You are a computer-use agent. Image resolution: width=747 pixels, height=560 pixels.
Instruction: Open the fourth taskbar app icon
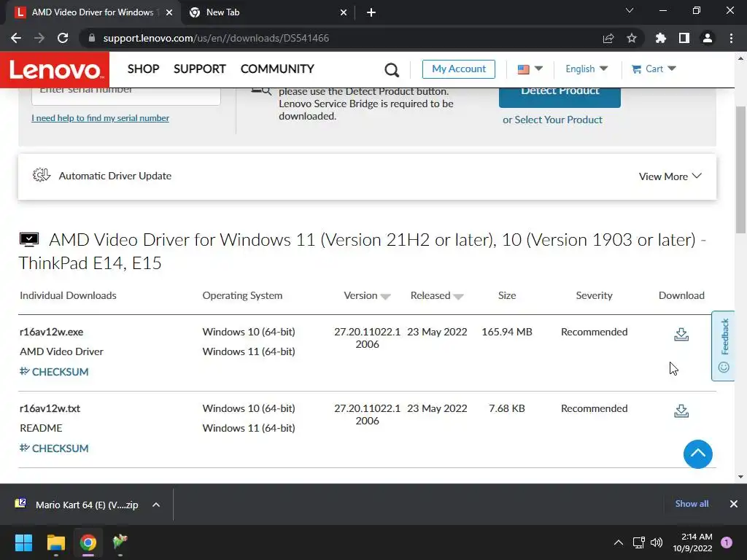coord(120,542)
